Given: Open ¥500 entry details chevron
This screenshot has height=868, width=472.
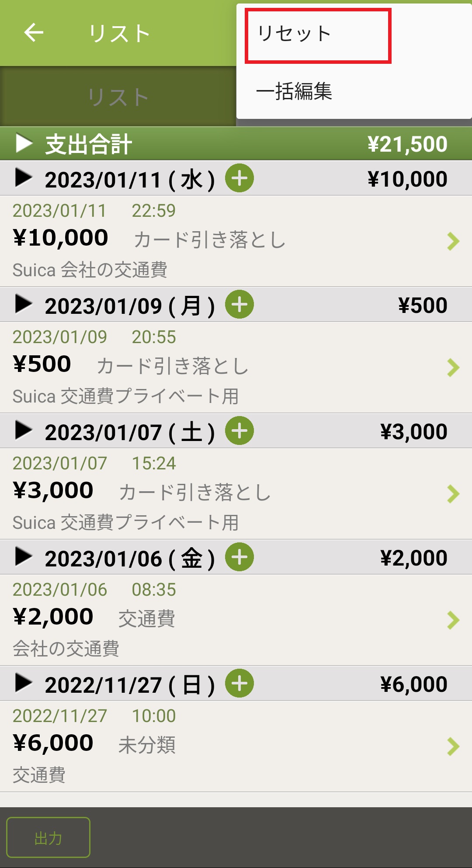Looking at the screenshot, I should 453,368.
